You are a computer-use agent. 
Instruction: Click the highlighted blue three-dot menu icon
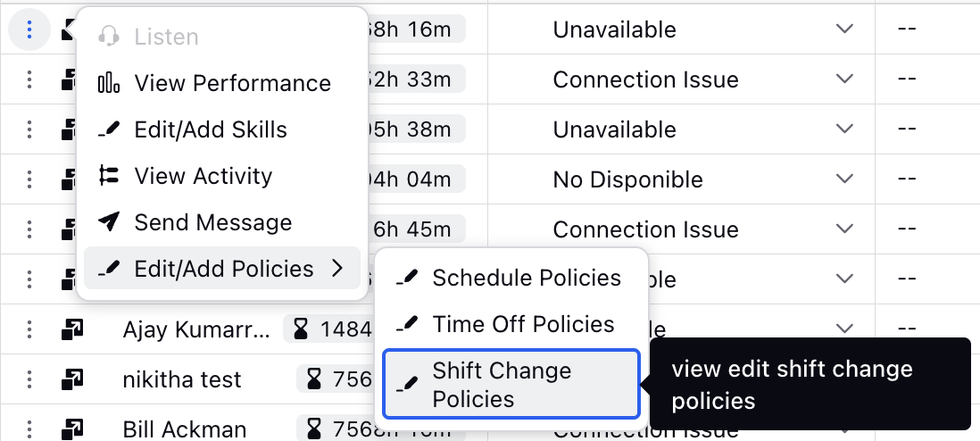[x=29, y=29]
